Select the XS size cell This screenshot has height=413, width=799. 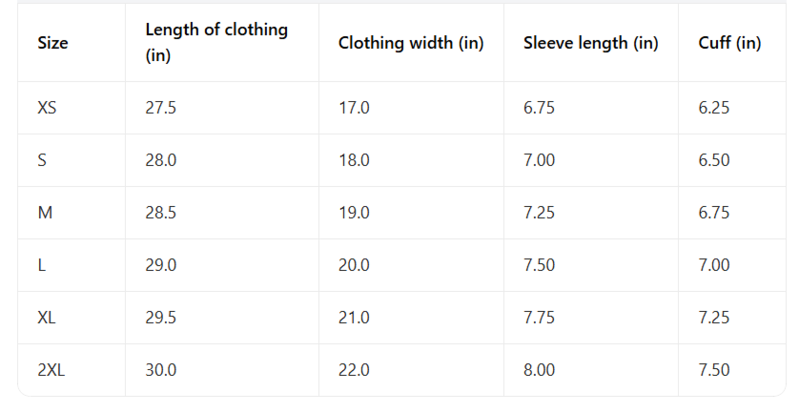[47, 108]
